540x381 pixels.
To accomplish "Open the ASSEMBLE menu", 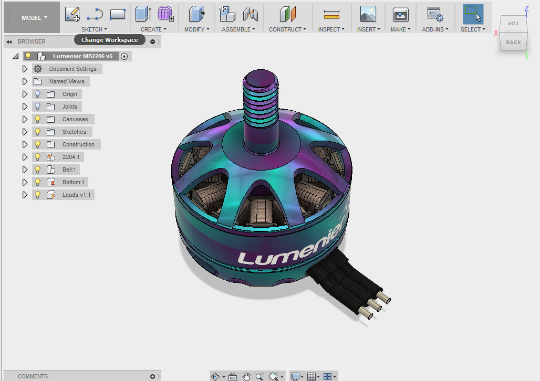I will click(x=238, y=29).
